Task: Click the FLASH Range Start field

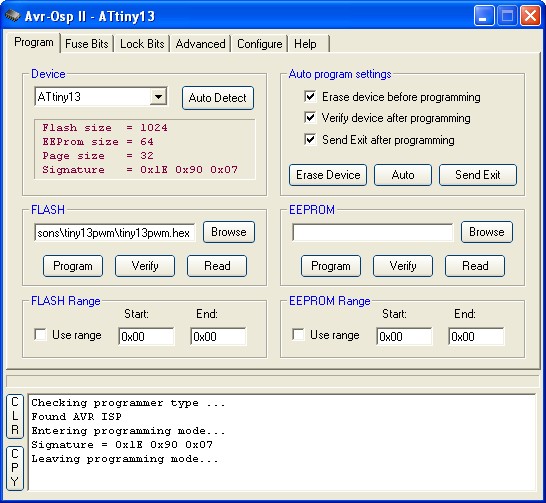Action: [146, 336]
